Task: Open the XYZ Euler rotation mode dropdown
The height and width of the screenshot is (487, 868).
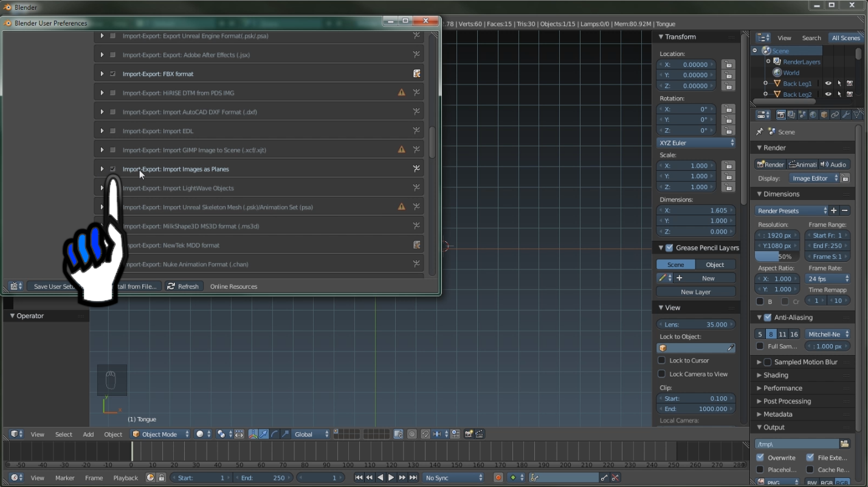Action: click(x=696, y=143)
